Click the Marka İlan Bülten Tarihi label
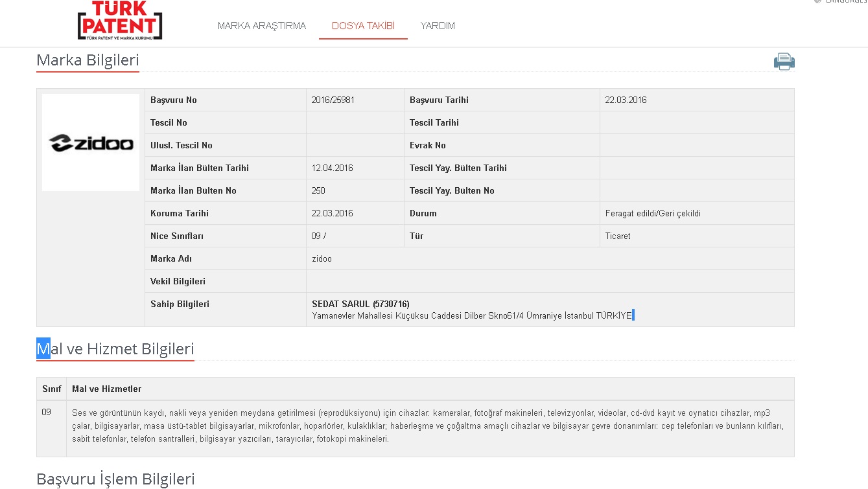 coord(200,168)
